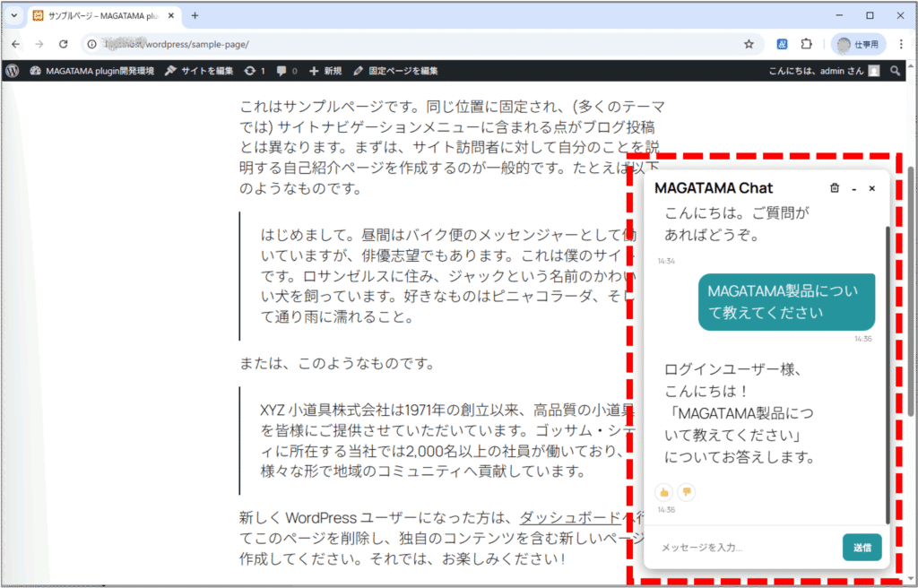Viewport: 918px width, 588px height.
Task: Close the MAGATAMA Chat panel
Action: pyautogui.click(x=871, y=188)
